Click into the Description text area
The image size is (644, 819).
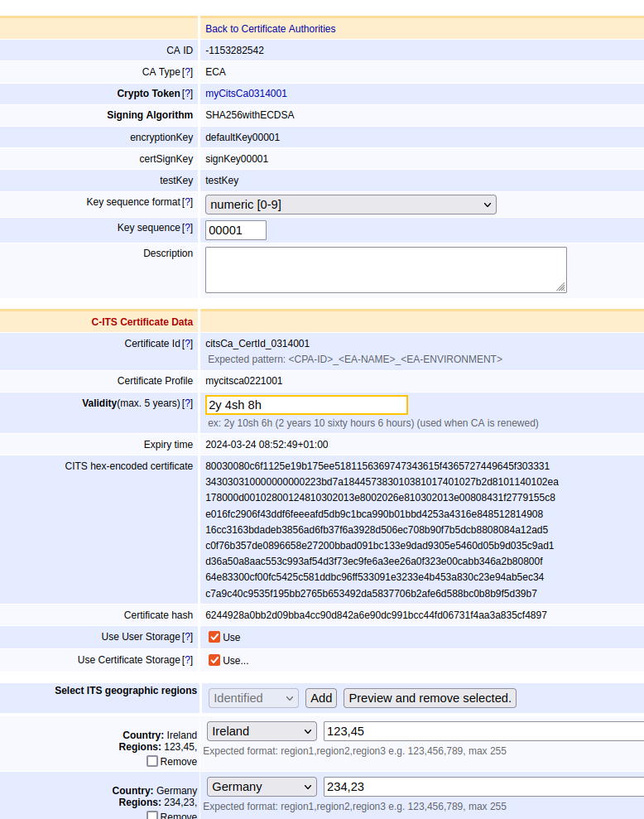click(385, 269)
